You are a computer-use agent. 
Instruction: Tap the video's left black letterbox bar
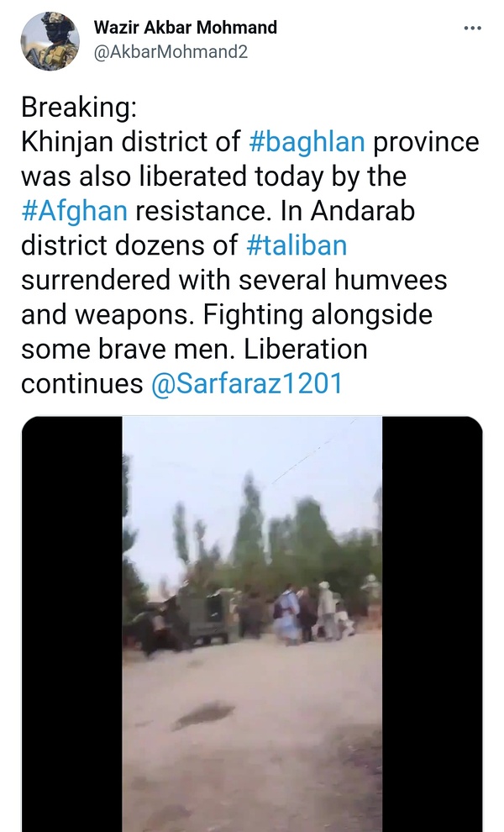tap(71, 624)
